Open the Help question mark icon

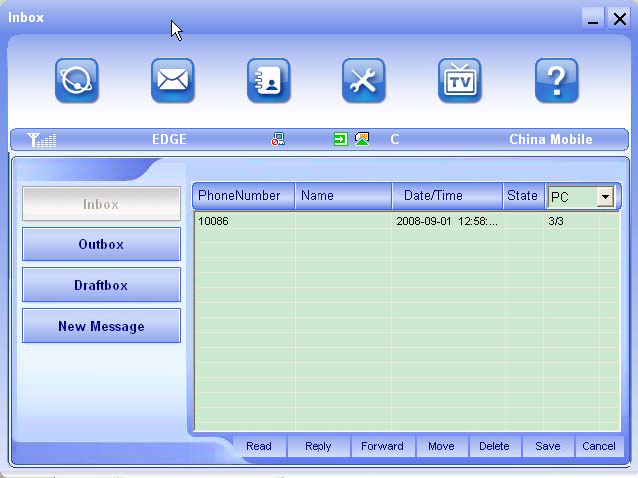[x=557, y=80]
